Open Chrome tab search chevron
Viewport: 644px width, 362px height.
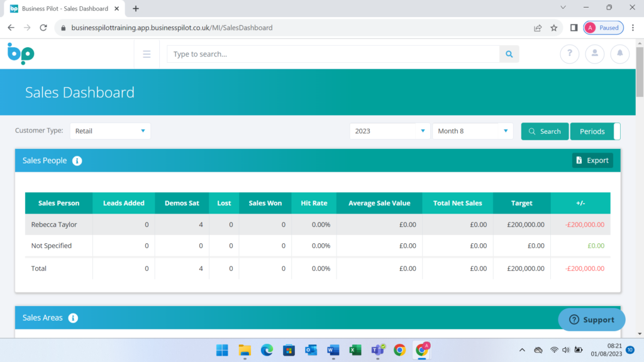563,8
